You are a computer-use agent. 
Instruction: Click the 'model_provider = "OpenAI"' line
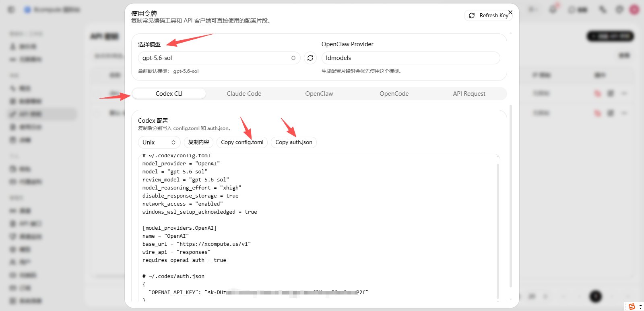coord(181,164)
